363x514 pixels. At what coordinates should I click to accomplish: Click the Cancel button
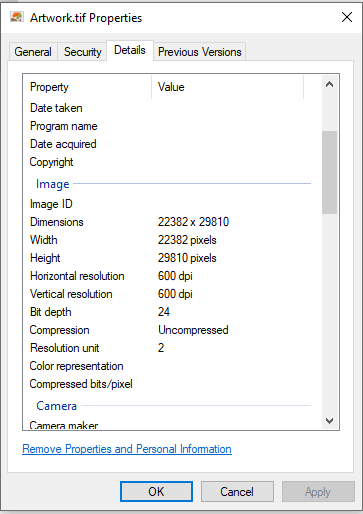pos(237,491)
